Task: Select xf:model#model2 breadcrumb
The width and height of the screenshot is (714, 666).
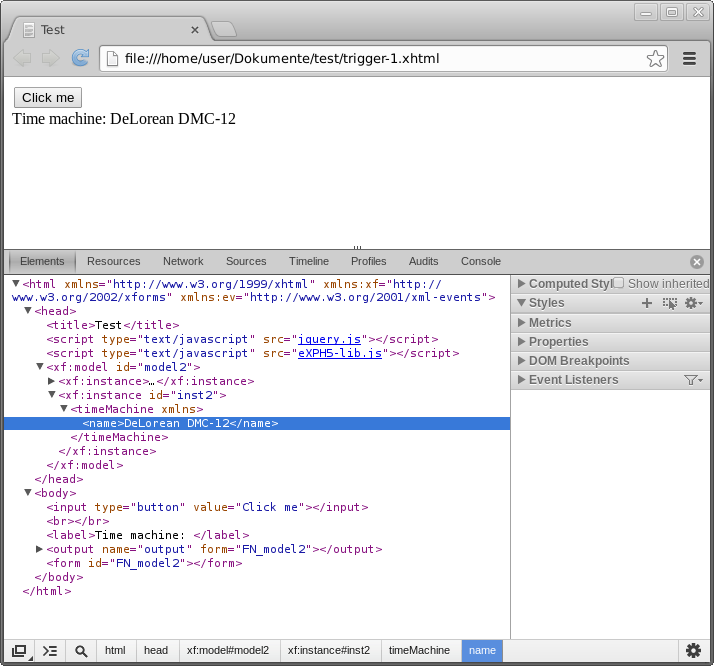Action: coord(228,651)
